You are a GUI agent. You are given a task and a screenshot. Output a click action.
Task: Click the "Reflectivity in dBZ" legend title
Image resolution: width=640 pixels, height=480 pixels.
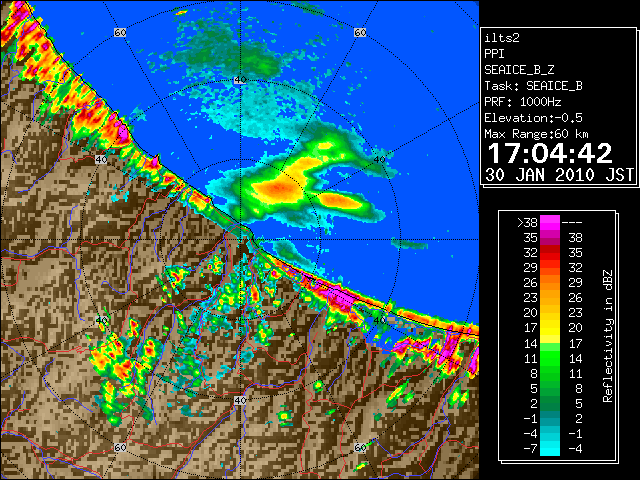click(608, 336)
